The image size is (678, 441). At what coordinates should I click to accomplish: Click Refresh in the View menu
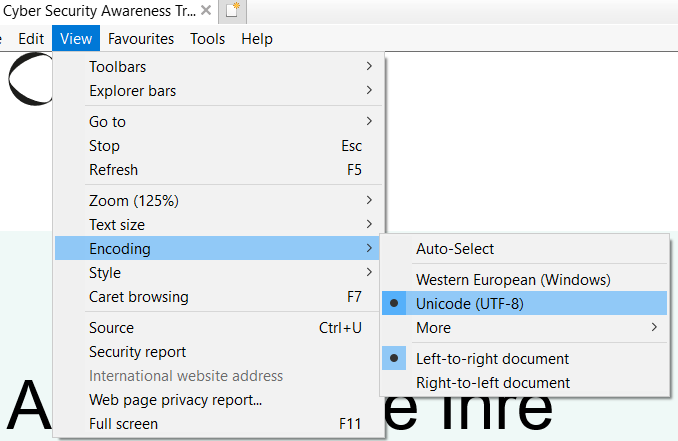pyautogui.click(x=113, y=169)
